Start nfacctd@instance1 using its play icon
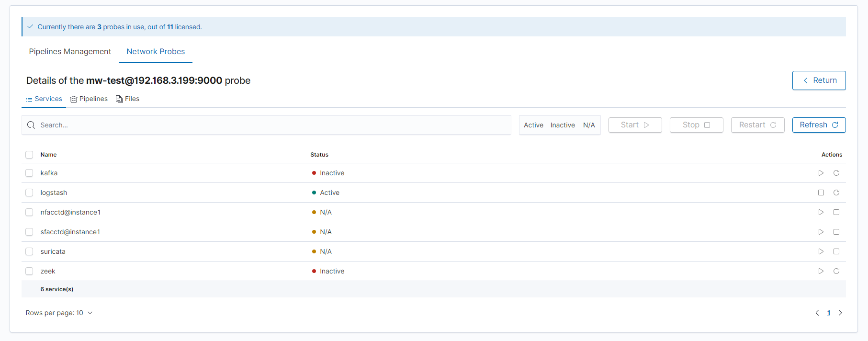 click(821, 212)
